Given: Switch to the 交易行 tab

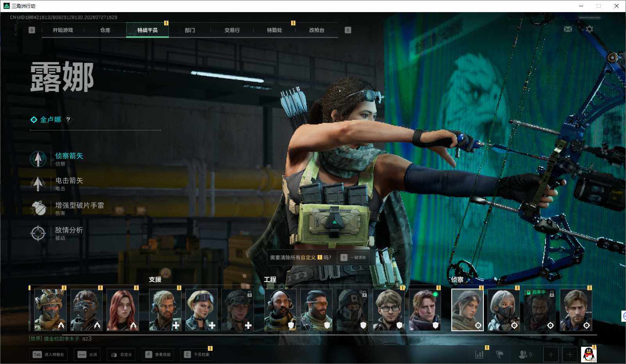Looking at the screenshot, I should 232,30.
